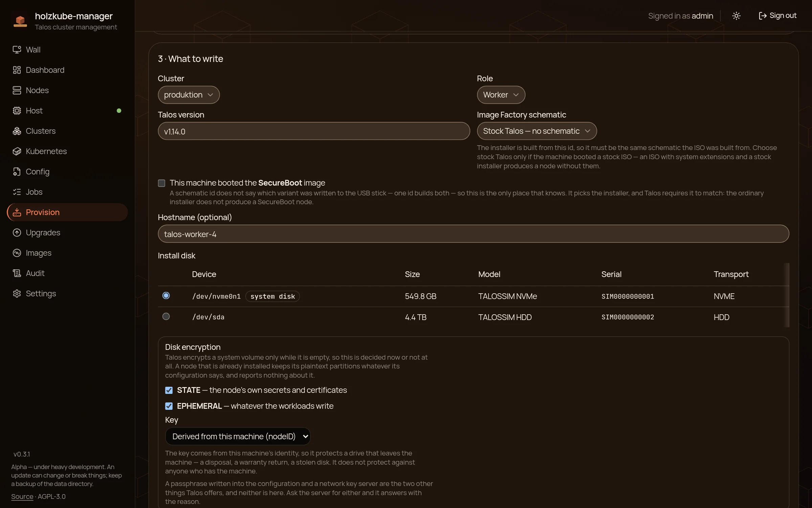The image size is (812, 508).
Task: Click the '3 · What to write' heading
Action: 190,59
